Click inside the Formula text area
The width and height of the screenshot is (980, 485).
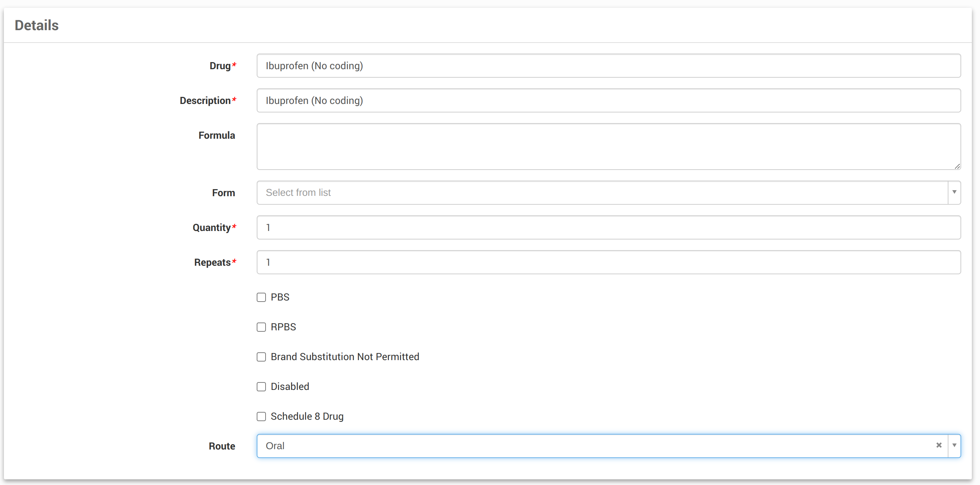coord(608,146)
